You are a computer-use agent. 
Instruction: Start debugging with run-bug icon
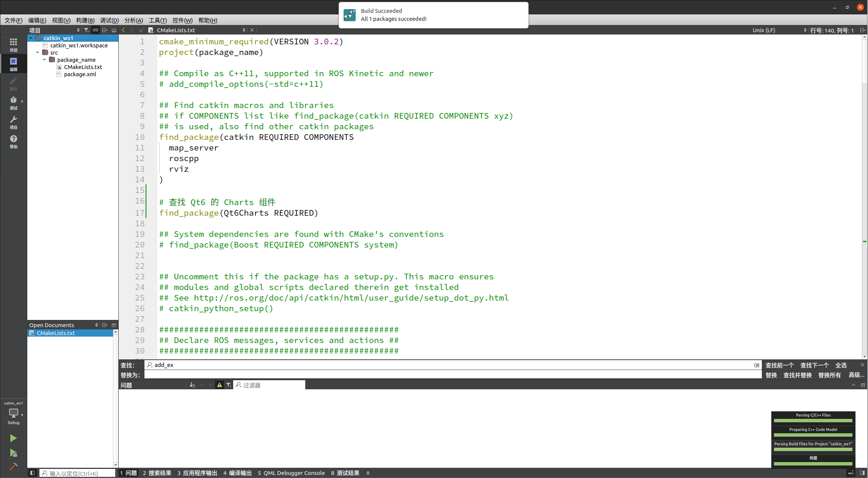pyautogui.click(x=13, y=453)
